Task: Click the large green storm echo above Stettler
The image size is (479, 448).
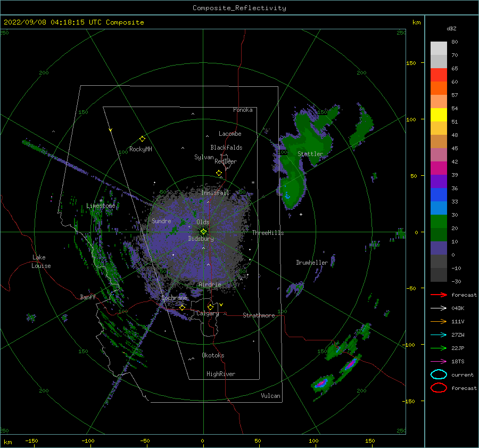Action: [309, 135]
